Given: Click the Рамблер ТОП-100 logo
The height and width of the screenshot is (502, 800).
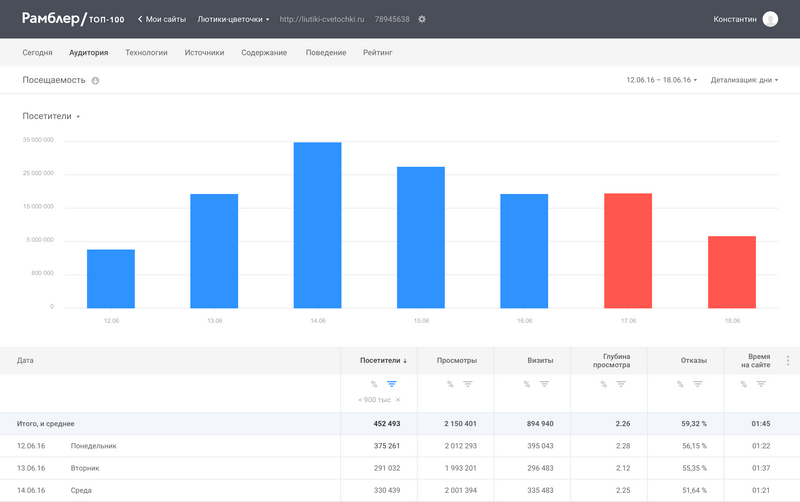Looking at the screenshot, I should click(x=74, y=19).
